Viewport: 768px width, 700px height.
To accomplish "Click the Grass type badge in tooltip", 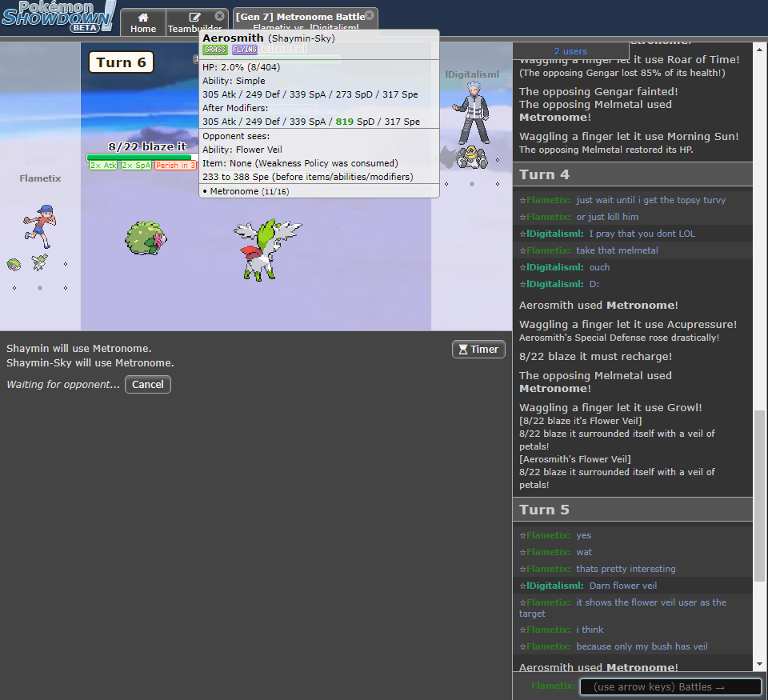I will (x=215, y=50).
